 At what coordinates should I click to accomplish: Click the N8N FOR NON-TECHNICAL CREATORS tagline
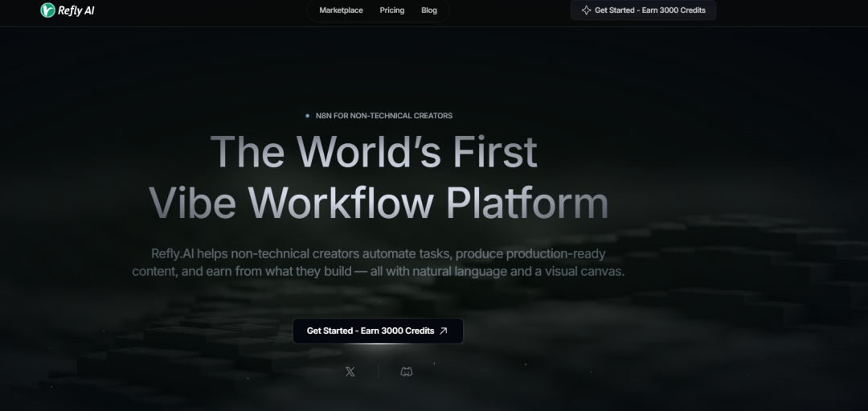(x=383, y=116)
